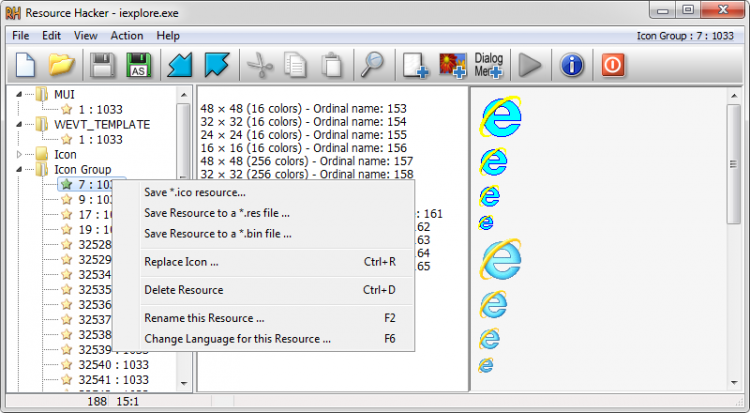This screenshot has width=750, height=413.
Task: Click the line for Ordinal name: 154
Action: [x=303, y=122]
